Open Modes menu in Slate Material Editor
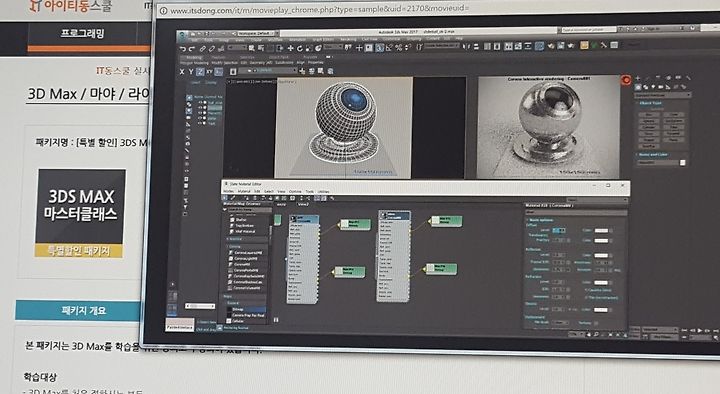Viewport: 720px width, 394px height. tap(228, 191)
